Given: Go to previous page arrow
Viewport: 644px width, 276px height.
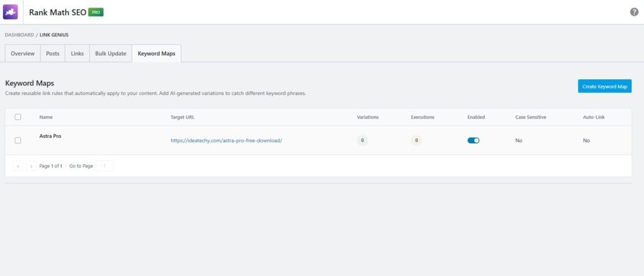Looking at the screenshot, I should 18,166.
